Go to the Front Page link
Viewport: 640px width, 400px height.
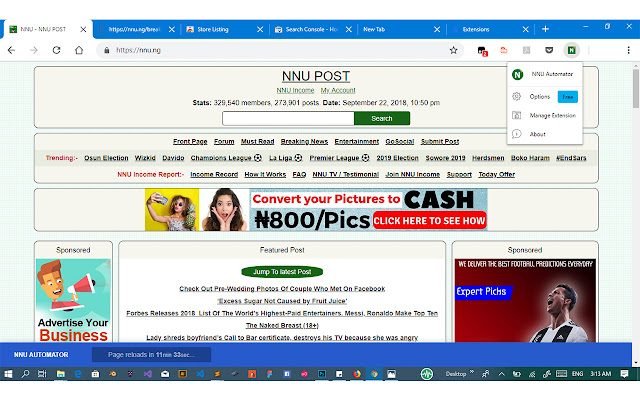190,142
